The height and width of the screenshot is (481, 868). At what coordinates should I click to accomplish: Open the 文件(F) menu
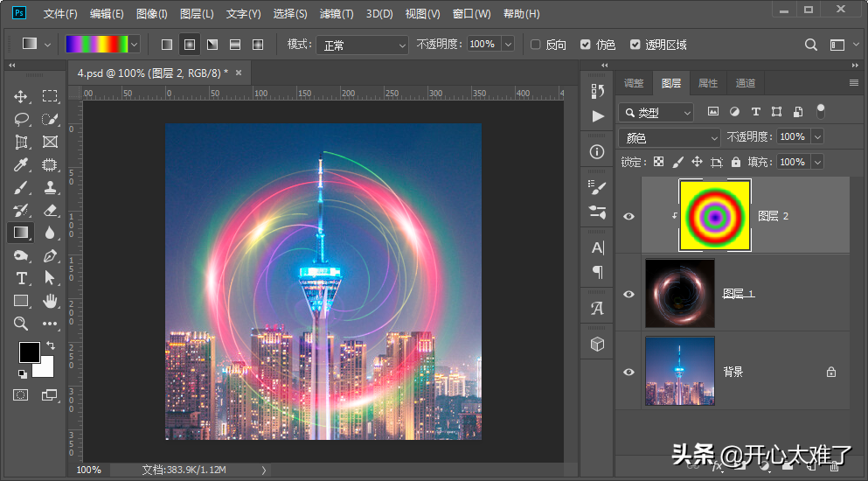60,14
